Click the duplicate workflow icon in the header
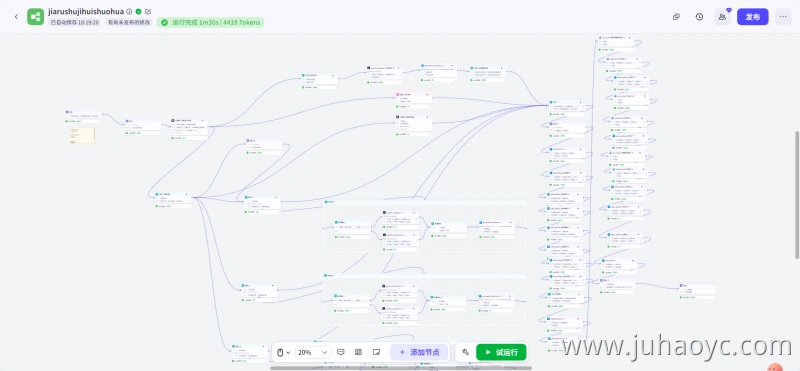This screenshot has width=800, height=371. pyautogui.click(x=677, y=17)
